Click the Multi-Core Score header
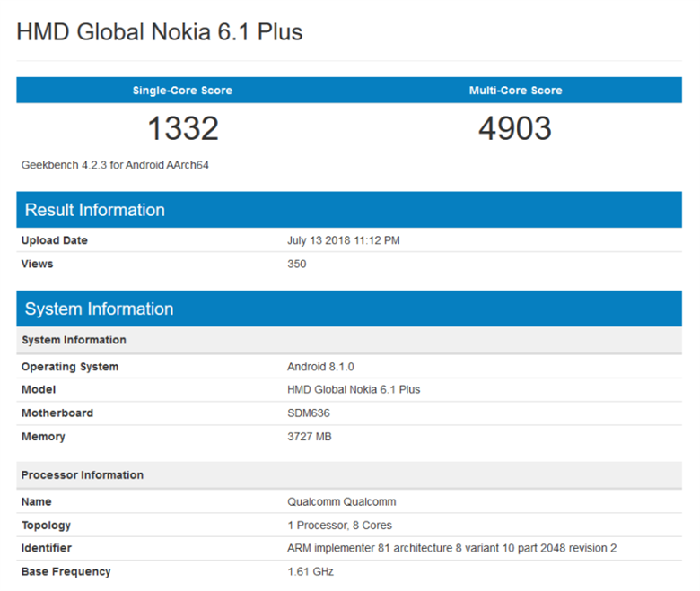Screen dimensions: 700x591 [515, 91]
